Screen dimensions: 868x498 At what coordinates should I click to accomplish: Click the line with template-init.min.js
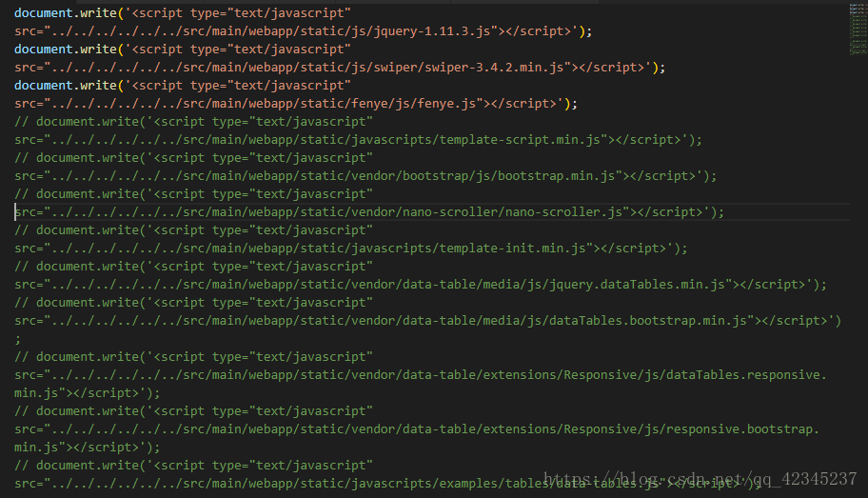pyautogui.click(x=351, y=249)
